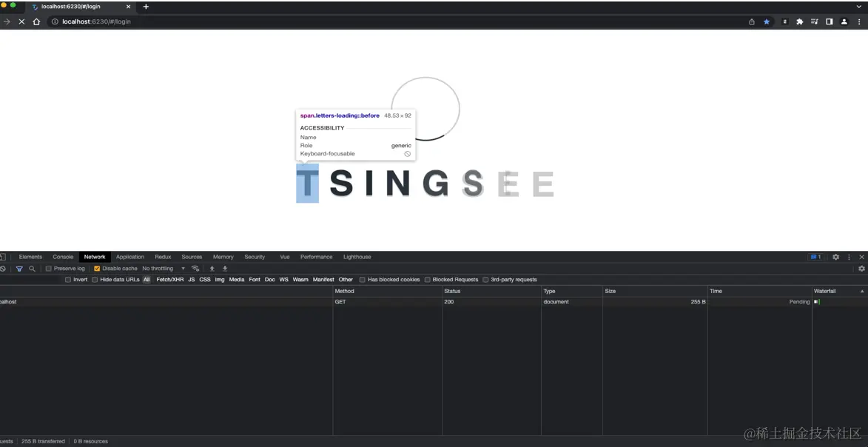Open DevTools three-dot customize menu
The width and height of the screenshot is (868, 447).
pos(850,257)
